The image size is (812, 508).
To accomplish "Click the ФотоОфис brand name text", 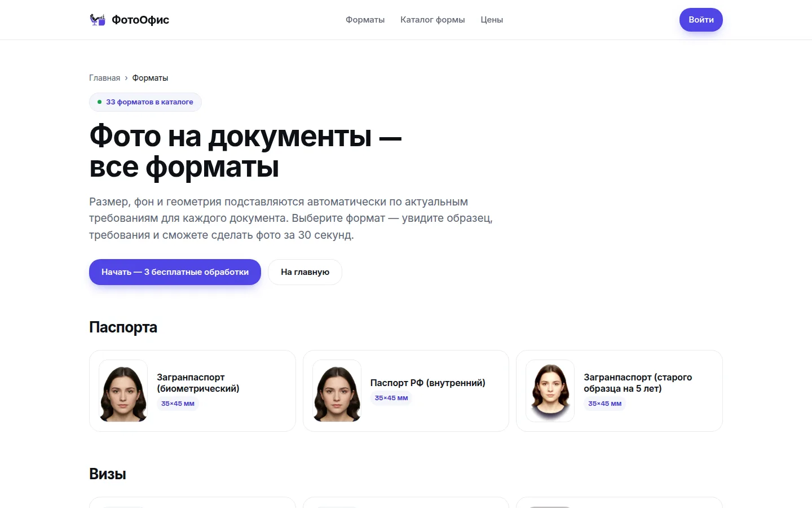I will coord(140,20).
